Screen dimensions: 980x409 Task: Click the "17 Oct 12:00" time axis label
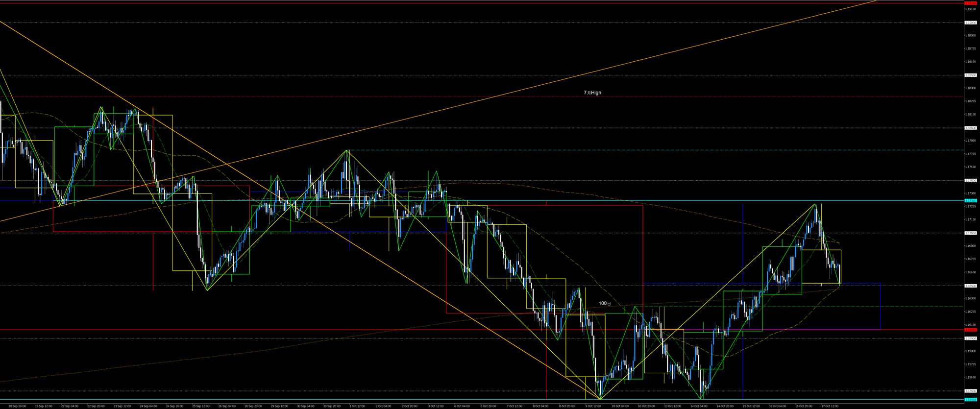[x=830, y=406]
